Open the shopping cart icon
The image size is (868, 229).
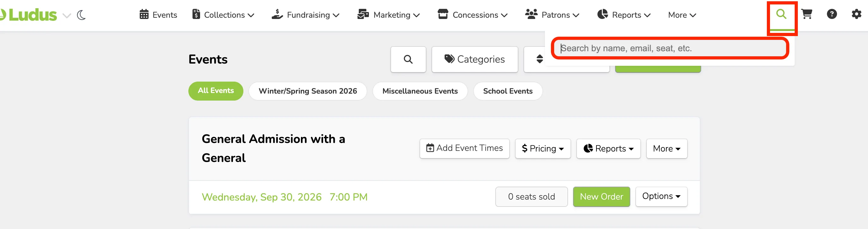pos(807,14)
